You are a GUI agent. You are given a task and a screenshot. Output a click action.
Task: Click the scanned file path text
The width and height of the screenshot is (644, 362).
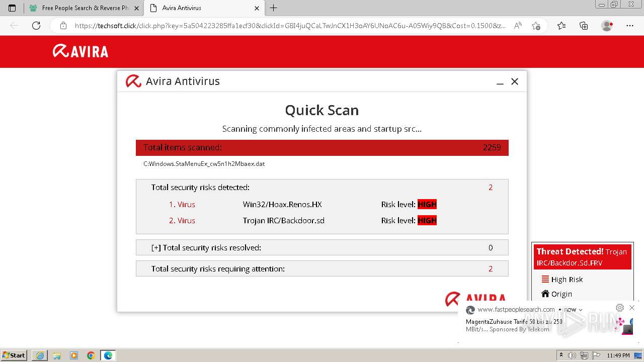coord(204,164)
